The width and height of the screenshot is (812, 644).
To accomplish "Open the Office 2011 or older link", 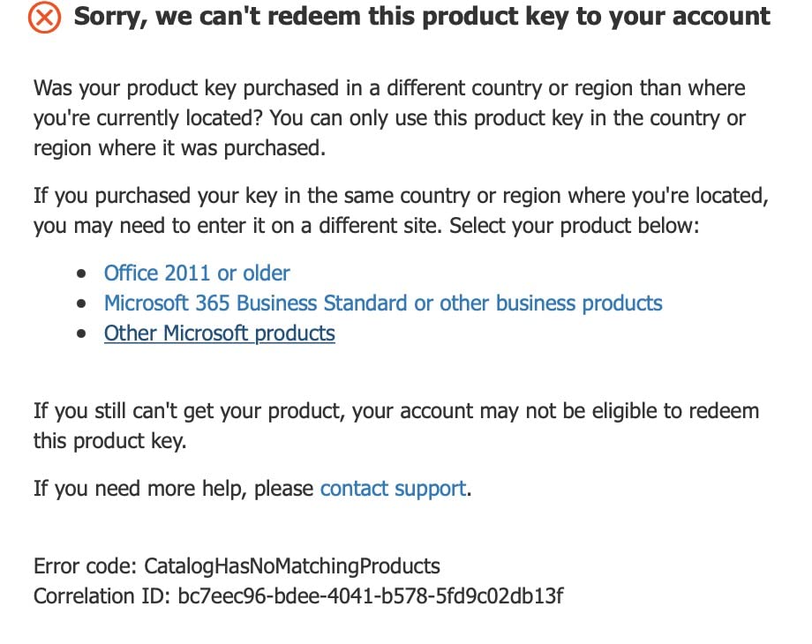I will coord(196,273).
